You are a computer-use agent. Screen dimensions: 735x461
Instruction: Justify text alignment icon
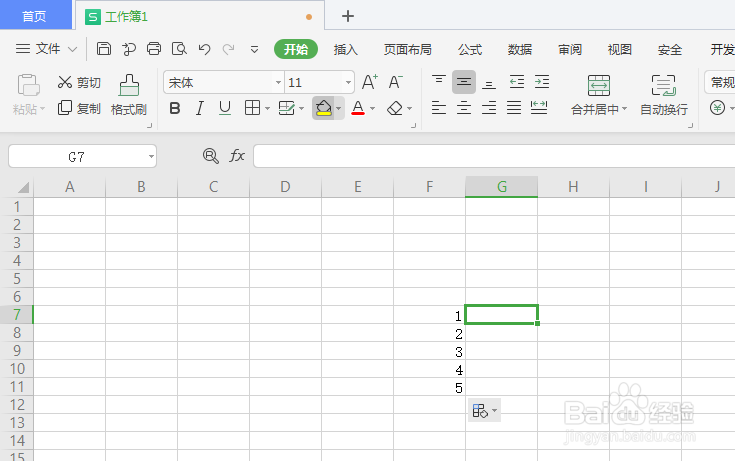[x=514, y=108]
